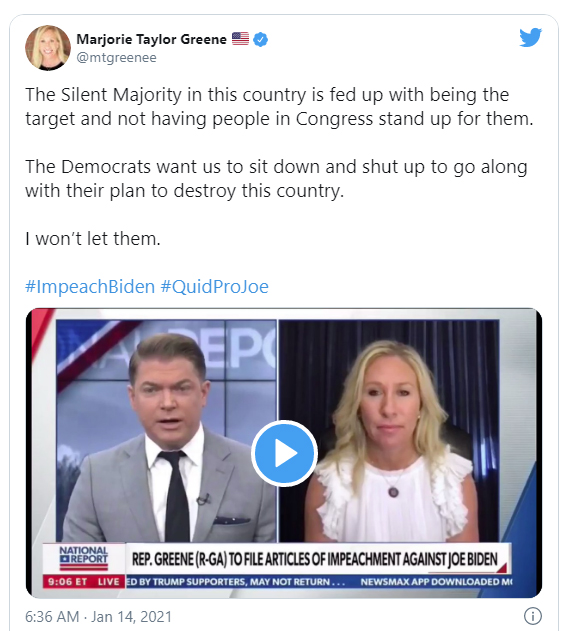Click the news anchor side of video
This screenshot has width=576, height=631.
coord(166,431)
